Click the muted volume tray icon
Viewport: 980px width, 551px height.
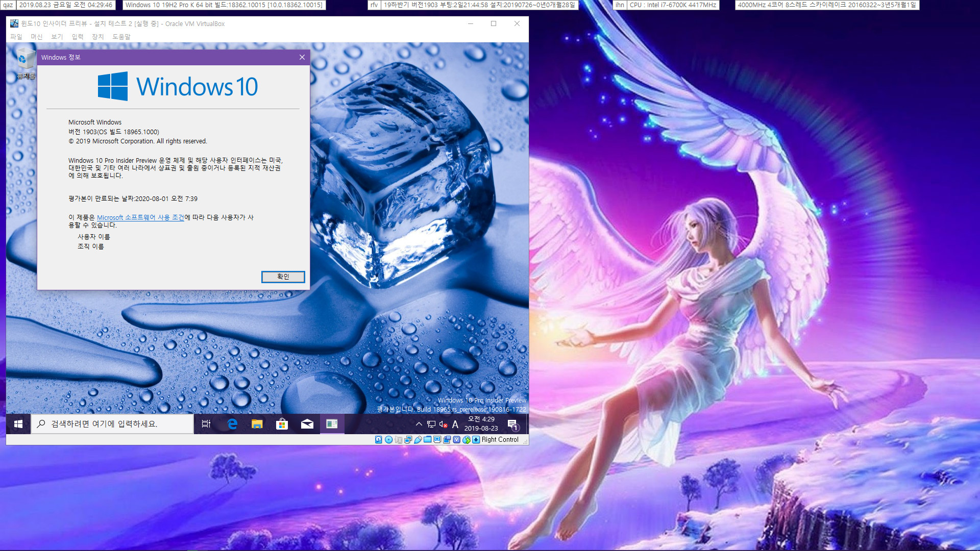pyautogui.click(x=443, y=424)
